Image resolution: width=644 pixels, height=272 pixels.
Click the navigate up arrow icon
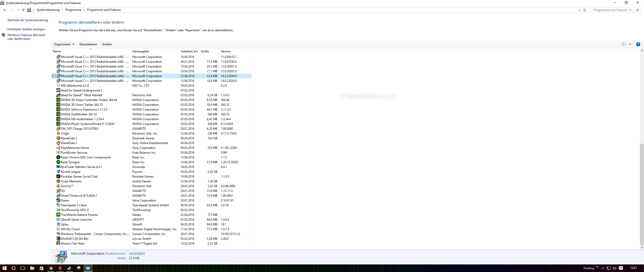pyautogui.click(x=23, y=10)
